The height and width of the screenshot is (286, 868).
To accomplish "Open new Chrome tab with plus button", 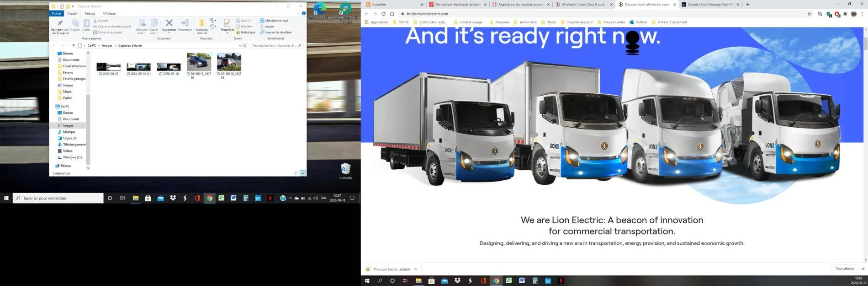I will 748,5.
